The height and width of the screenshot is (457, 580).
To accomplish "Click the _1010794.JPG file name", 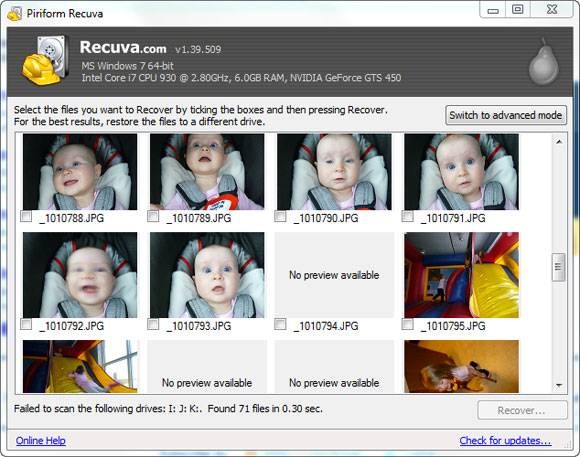I will coord(326,326).
